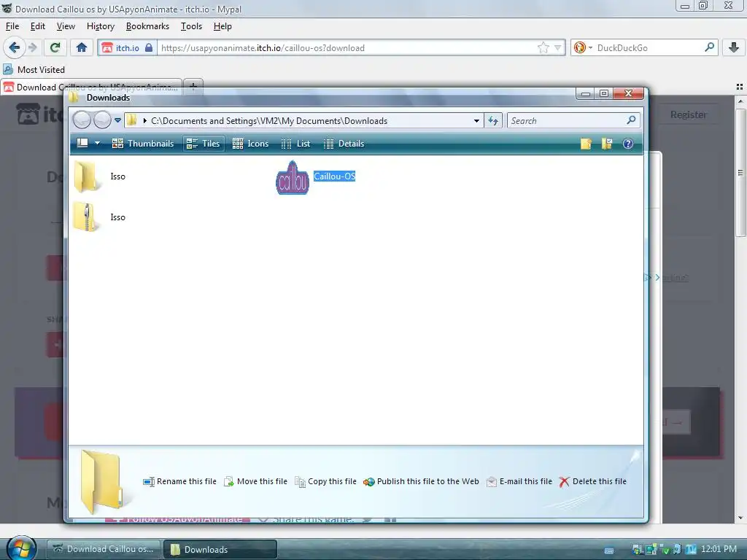
Task: Bookmark the page with the star icon
Action: coord(543,47)
